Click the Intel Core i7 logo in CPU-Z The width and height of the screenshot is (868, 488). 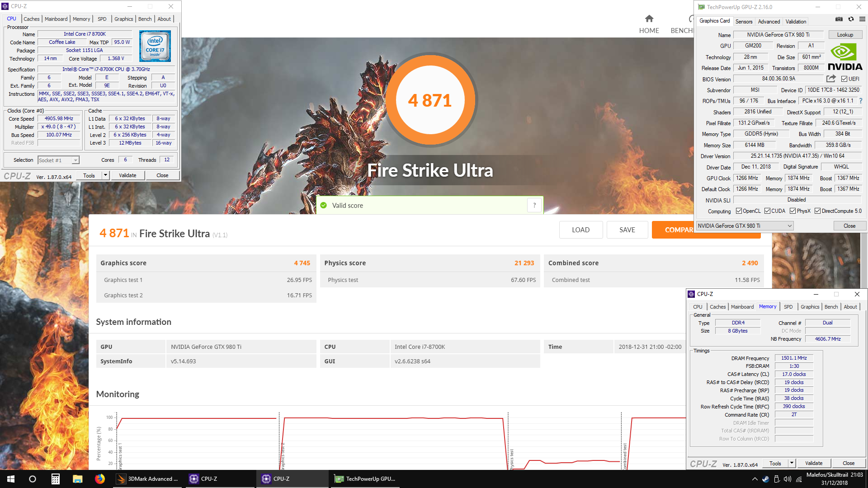click(155, 46)
